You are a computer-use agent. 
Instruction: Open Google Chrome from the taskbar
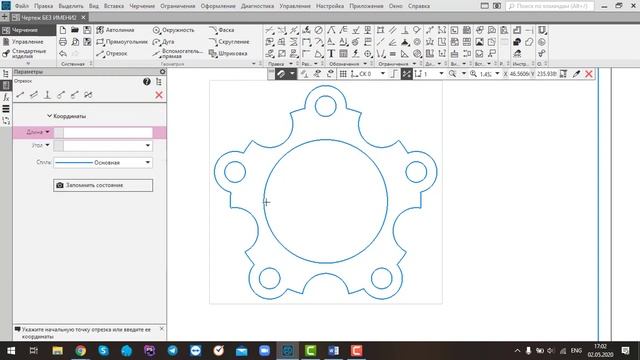pyautogui.click(x=80, y=351)
